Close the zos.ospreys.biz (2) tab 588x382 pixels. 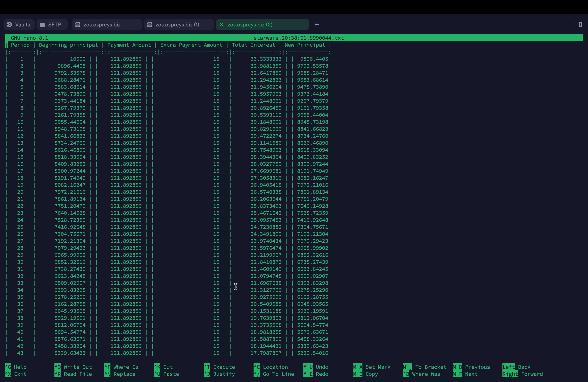222,25
